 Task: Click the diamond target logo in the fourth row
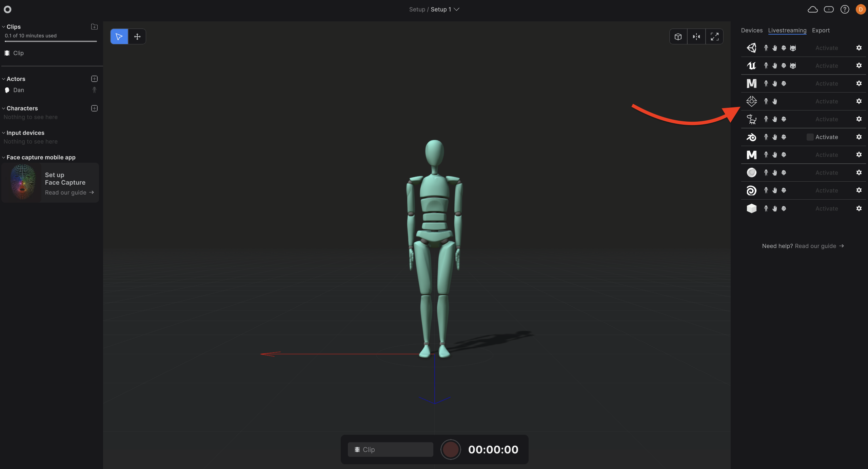point(751,101)
